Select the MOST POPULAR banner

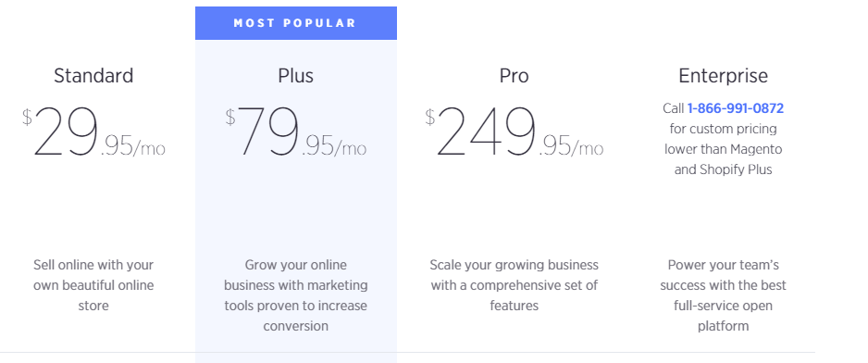295,23
